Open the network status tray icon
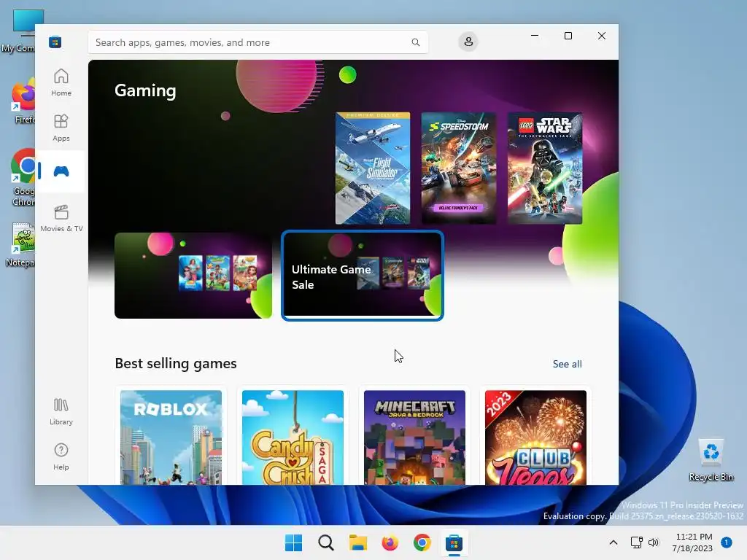Screen dimensions: 747x560 tap(636, 542)
